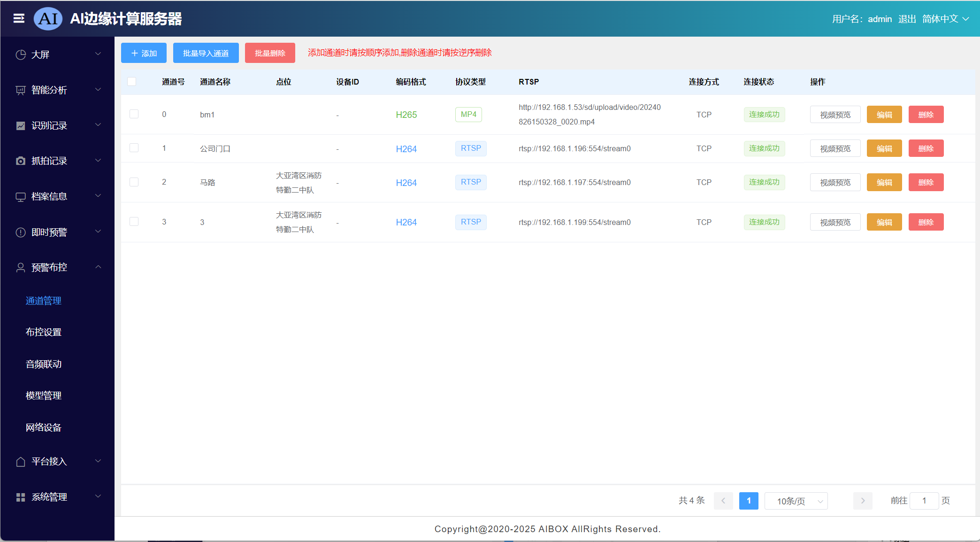Image resolution: width=980 pixels, height=542 pixels.
Task: Toggle the select-all header checkbox
Action: 132,82
